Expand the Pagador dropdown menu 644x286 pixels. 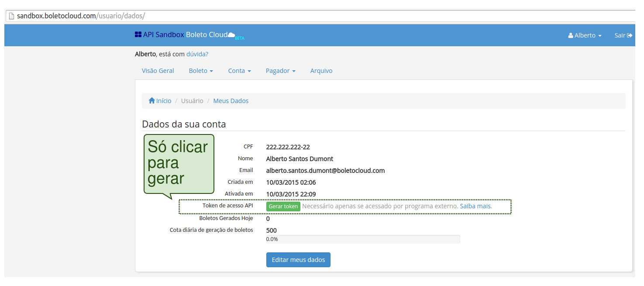(280, 71)
